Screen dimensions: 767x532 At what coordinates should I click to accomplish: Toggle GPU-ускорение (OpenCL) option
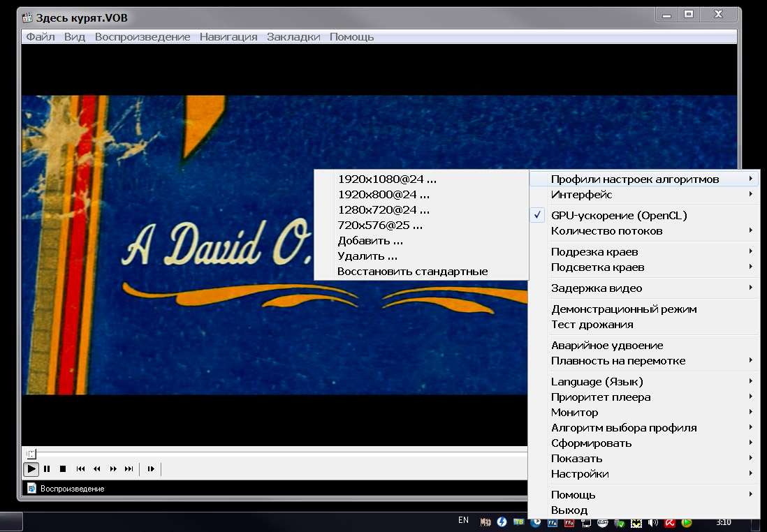coord(619,216)
